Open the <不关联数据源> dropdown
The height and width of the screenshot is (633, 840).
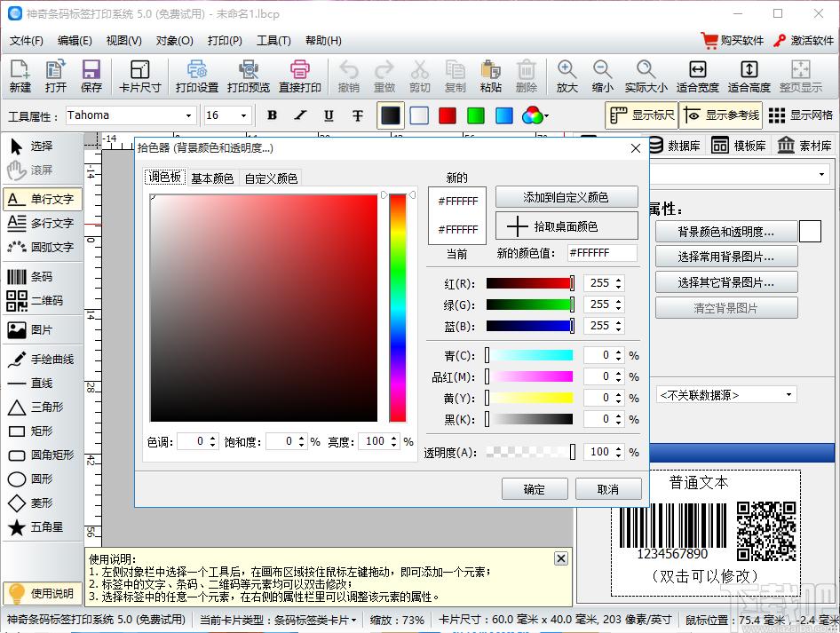[x=725, y=395]
